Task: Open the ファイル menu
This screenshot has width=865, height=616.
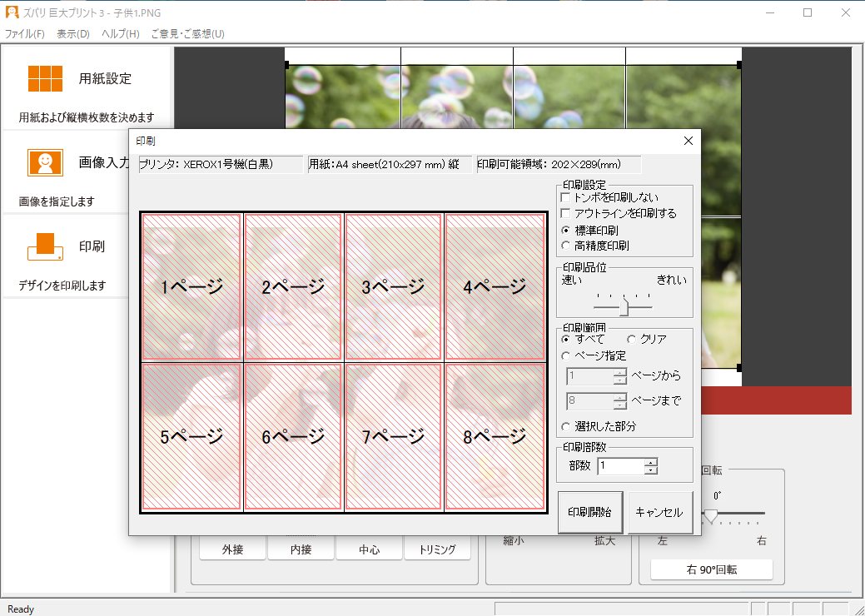Action: [x=23, y=33]
